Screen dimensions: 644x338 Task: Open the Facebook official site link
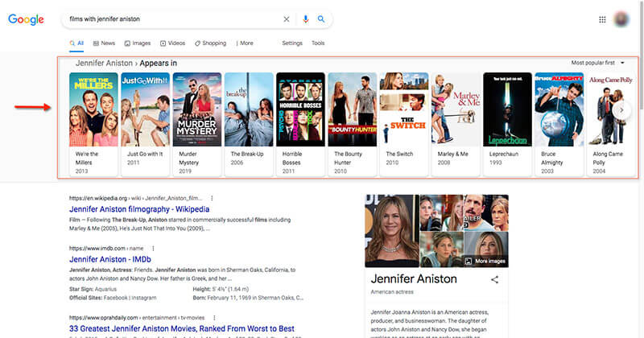coord(115,298)
